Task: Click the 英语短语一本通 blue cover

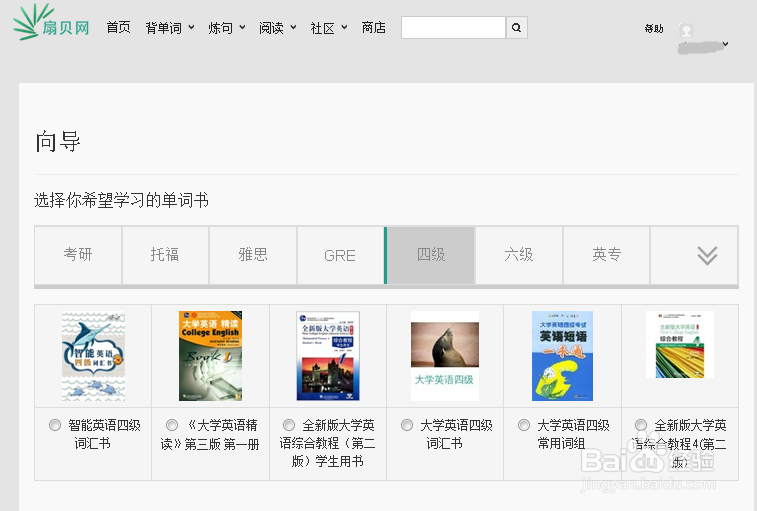Action: coord(562,356)
